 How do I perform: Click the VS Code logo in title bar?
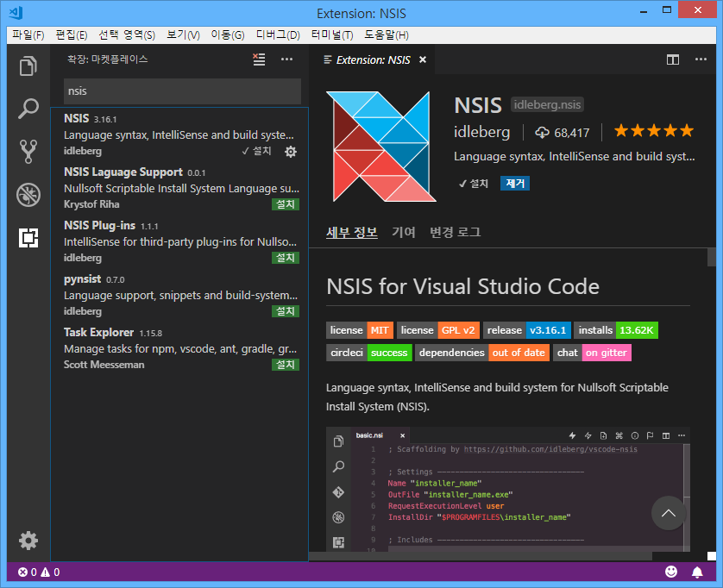pyautogui.click(x=16, y=12)
